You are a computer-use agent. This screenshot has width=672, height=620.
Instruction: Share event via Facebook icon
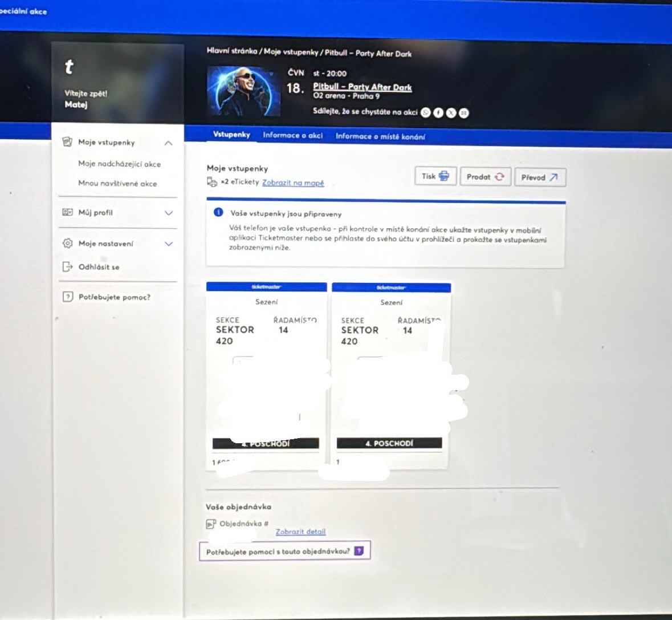click(438, 112)
